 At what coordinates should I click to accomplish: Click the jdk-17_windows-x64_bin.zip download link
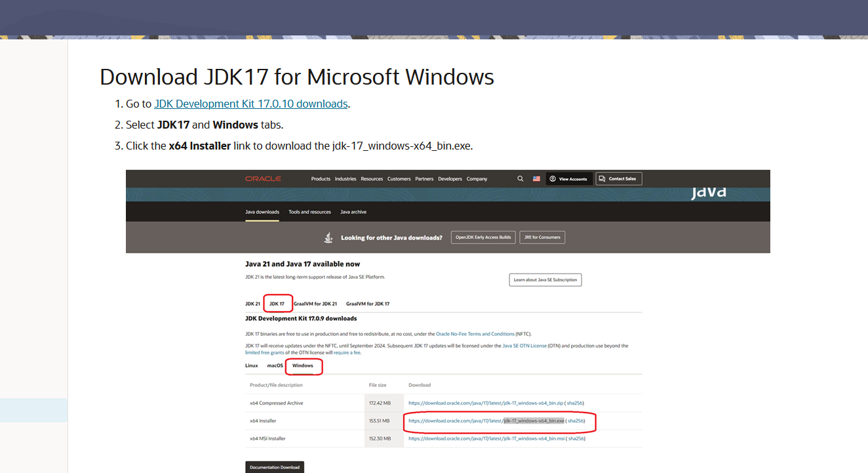coord(486,403)
